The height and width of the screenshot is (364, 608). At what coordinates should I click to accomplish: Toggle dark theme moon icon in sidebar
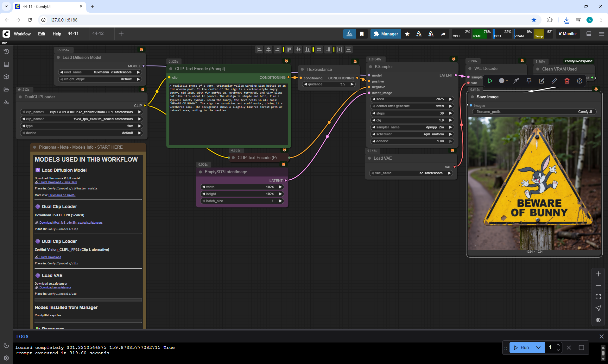pyautogui.click(x=6, y=345)
